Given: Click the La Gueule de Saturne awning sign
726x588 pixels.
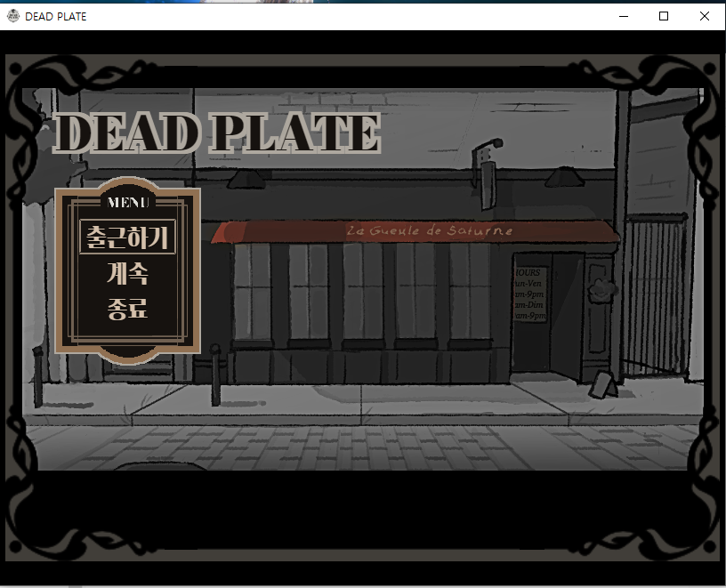Looking at the screenshot, I should tap(429, 230).
